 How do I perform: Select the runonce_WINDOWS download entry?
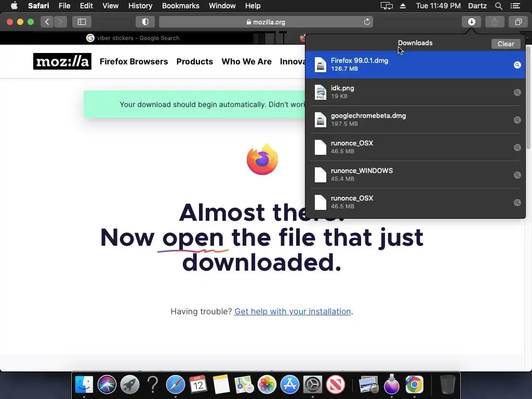click(x=415, y=175)
